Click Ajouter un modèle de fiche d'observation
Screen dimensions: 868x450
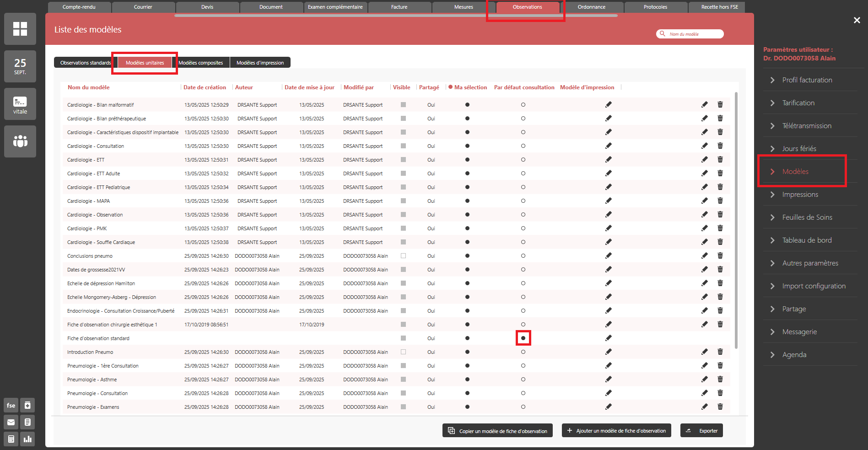tap(616, 431)
